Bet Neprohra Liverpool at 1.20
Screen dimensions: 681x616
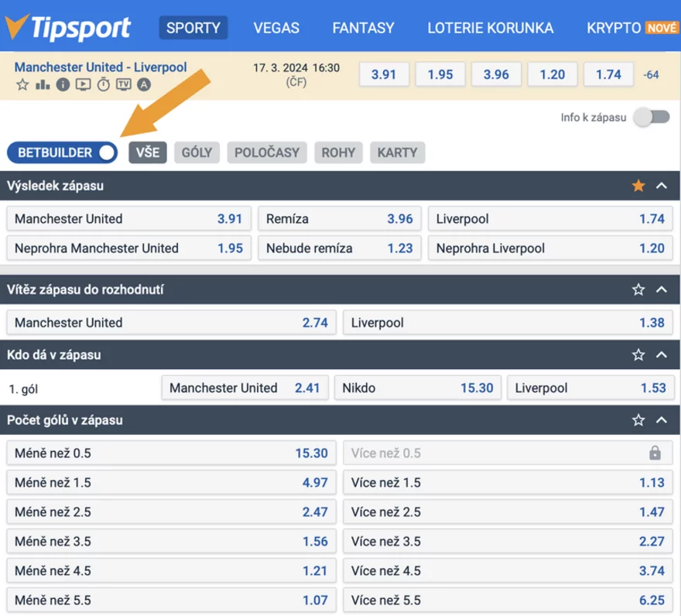tap(550, 248)
